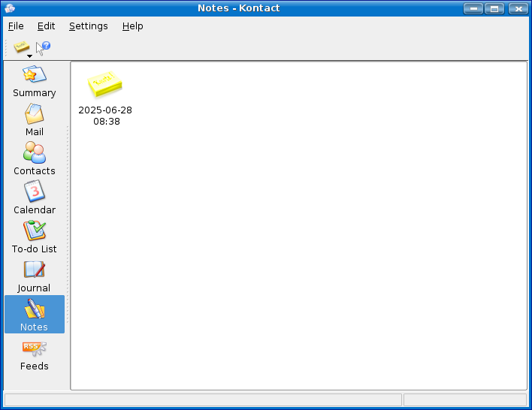Click the New Note toolbar icon
532x410 pixels.
[21, 47]
